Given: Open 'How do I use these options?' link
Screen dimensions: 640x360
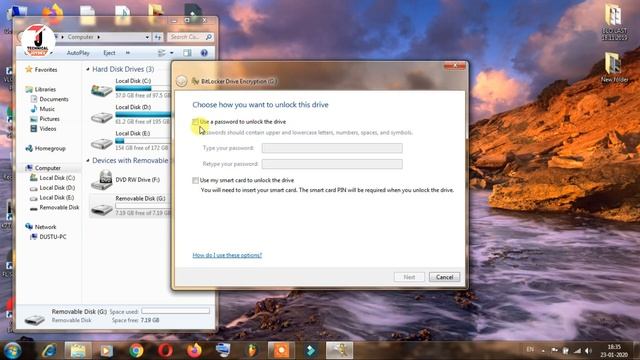Looking at the screenshot, I should [227, 255].
